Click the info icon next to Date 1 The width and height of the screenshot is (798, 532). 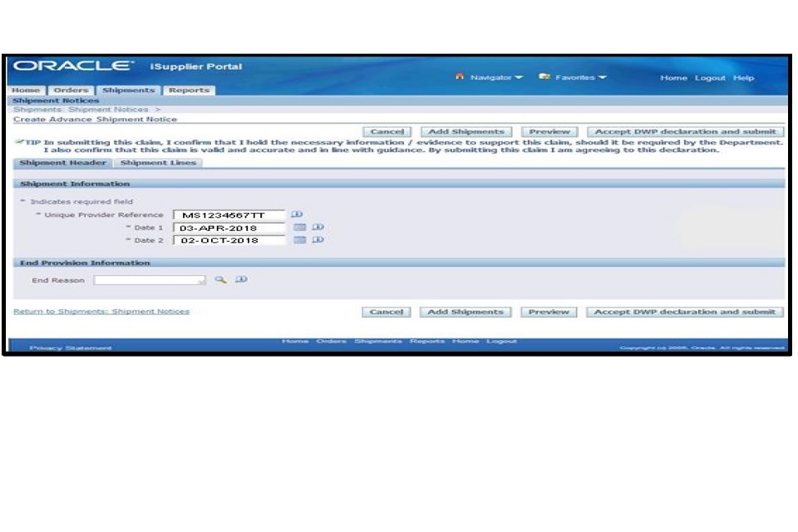[317, 228]
